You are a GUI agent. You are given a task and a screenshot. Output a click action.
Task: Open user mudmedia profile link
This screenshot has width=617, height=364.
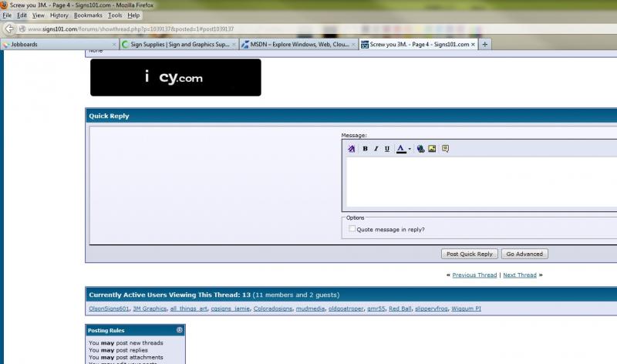311,309
